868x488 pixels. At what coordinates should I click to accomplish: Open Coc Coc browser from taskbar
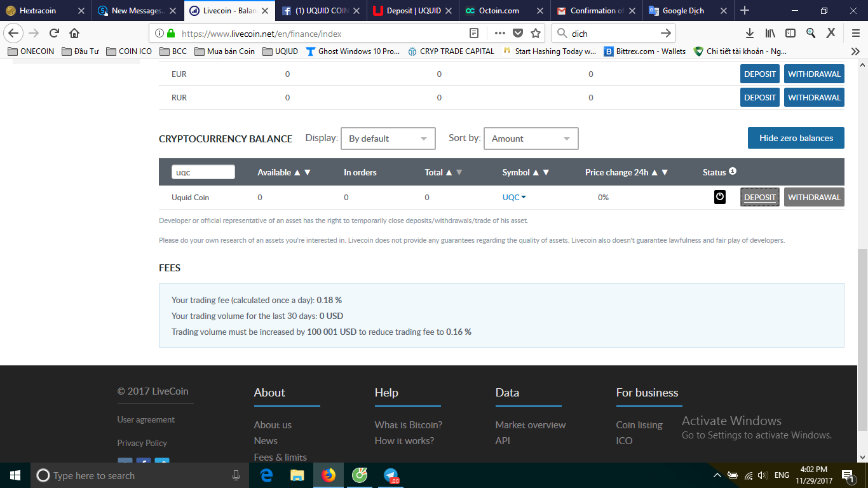click(x=360, y=475)
